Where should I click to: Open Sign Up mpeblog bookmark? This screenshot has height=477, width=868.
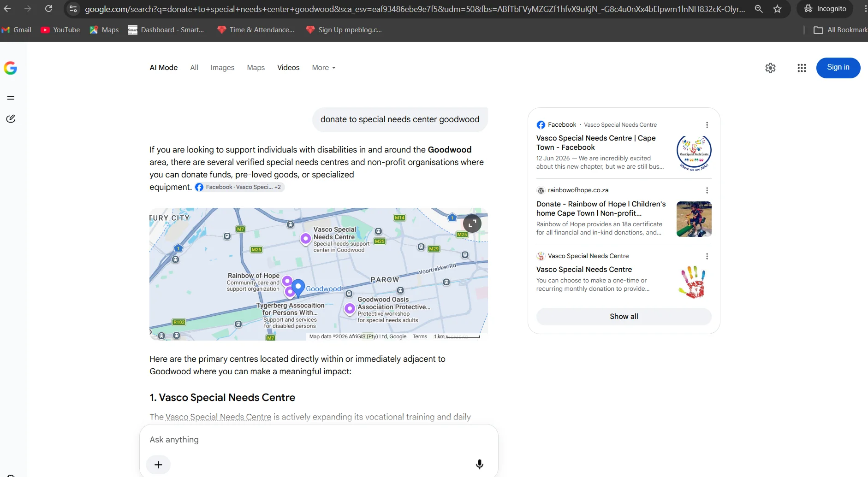click(x=344, y=30)
